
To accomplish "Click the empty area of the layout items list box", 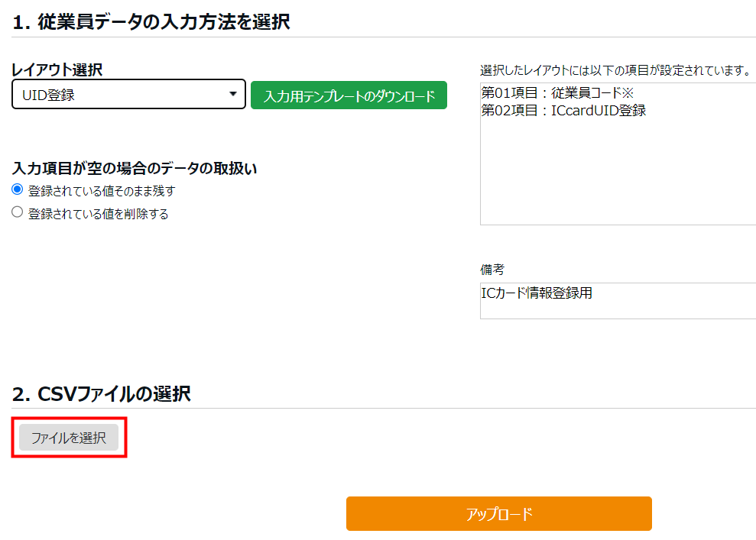I will pos(618,173).
